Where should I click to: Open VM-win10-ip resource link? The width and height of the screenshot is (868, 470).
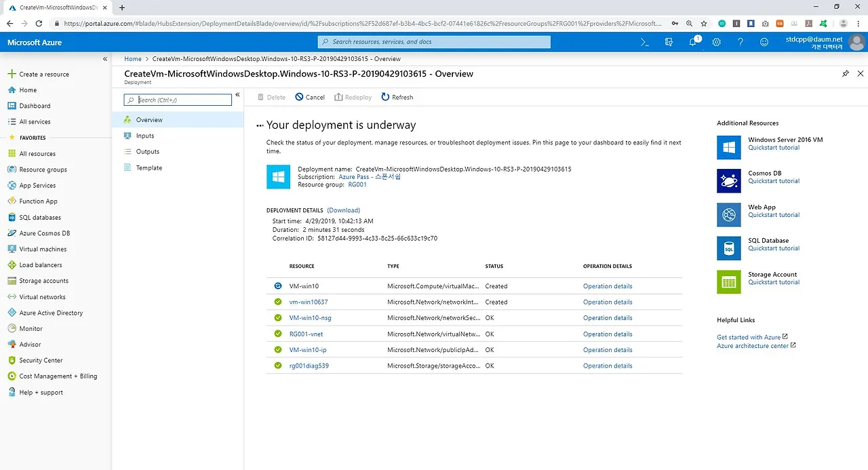308,350
